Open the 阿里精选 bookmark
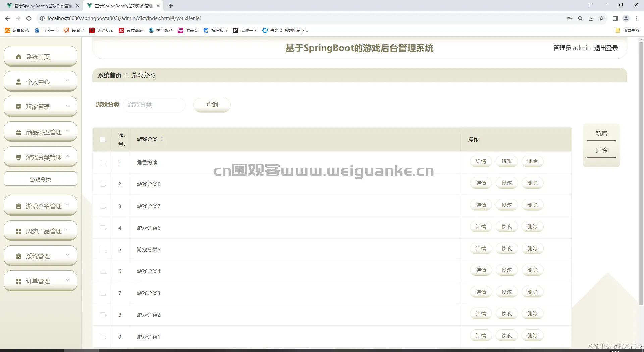This screenshot has height=352, width=644. (x=17, y=30)
